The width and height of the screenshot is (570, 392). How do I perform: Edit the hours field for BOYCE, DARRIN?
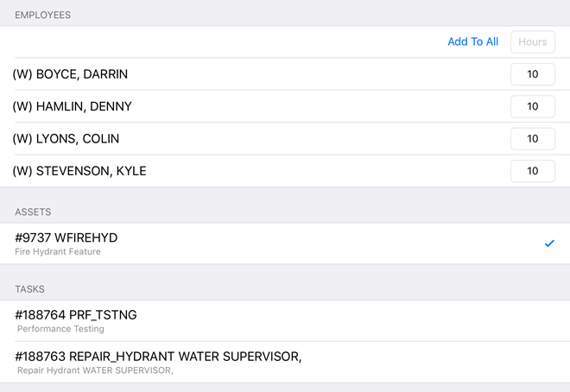coord(532,74)
